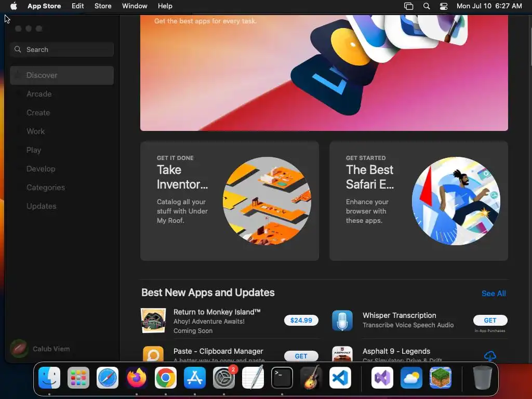Open the Whisper Transcription title
The width and height of the screenshot is (532, 399).
pyautogui.click(x=400, y=315)
